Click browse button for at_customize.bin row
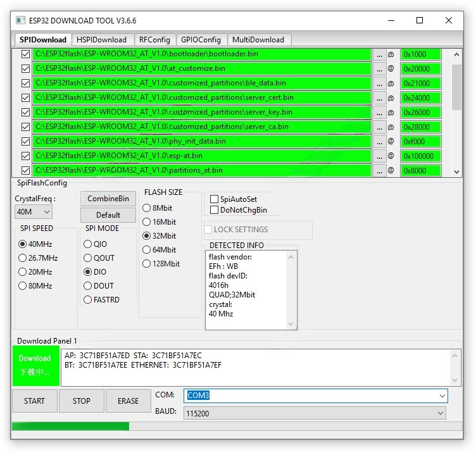The image size is (476, 455). click(x=379, y=69)
